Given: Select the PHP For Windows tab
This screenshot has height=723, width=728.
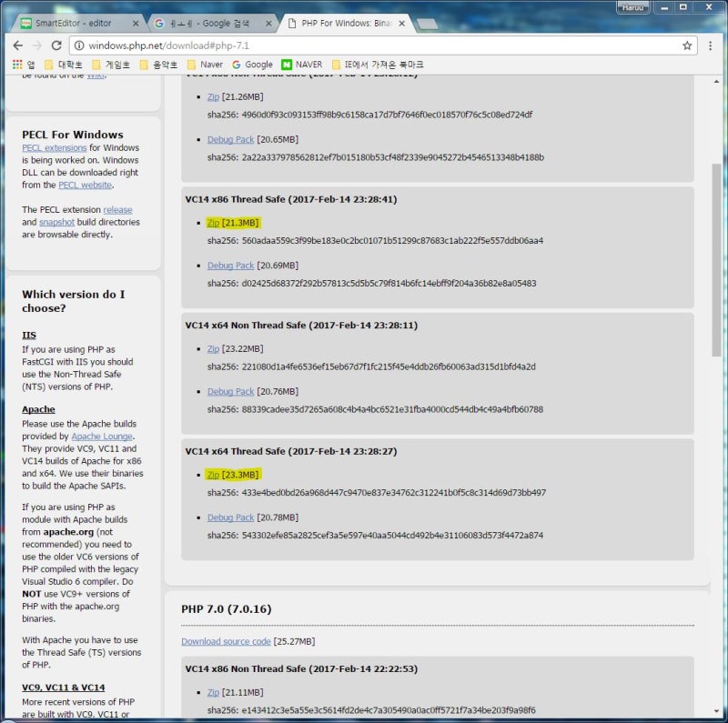Looking at the screenshot, I should click(x=346, y=24).
